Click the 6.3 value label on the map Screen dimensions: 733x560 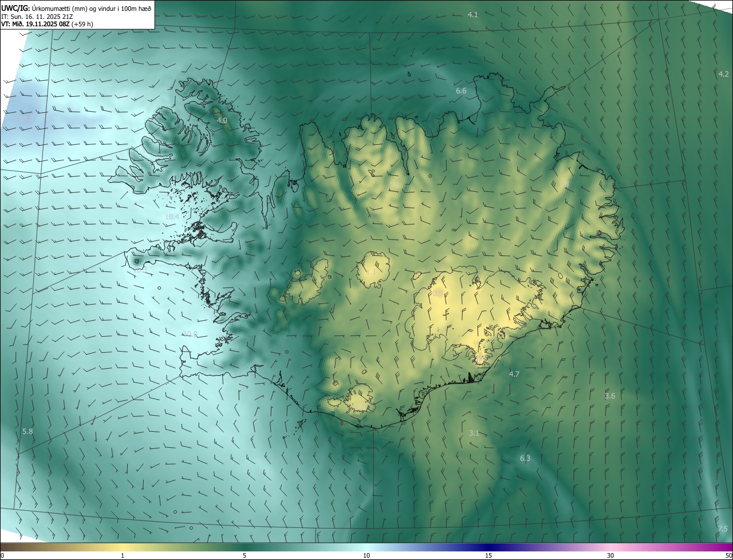525,458
